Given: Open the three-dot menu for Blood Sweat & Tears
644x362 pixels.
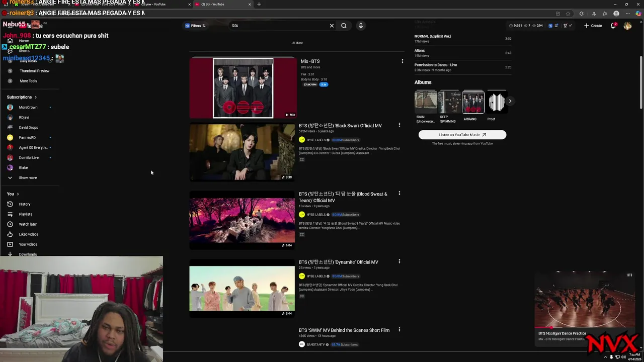Looking at the screenshot, I should pos(399,194).
